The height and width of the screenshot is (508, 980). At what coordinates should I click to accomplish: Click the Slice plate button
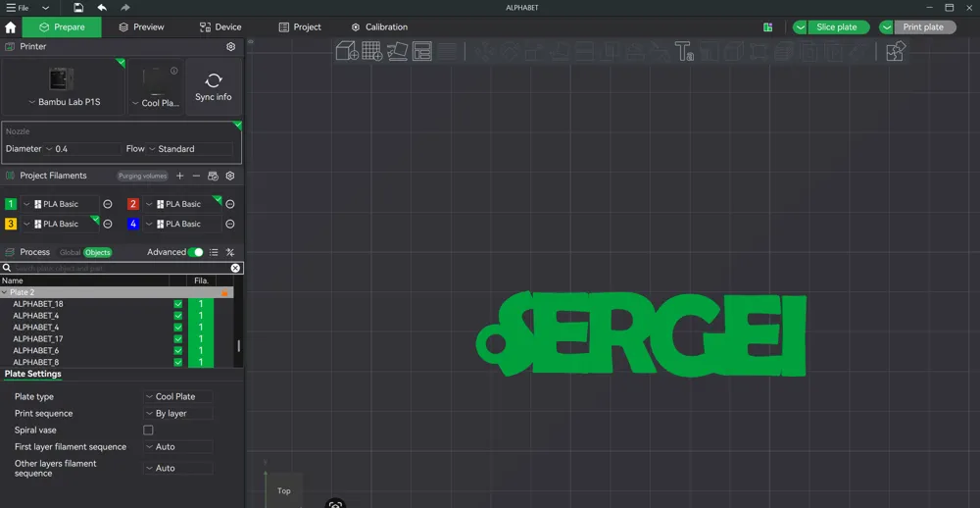pyautogui.click(x=838, y=26)
